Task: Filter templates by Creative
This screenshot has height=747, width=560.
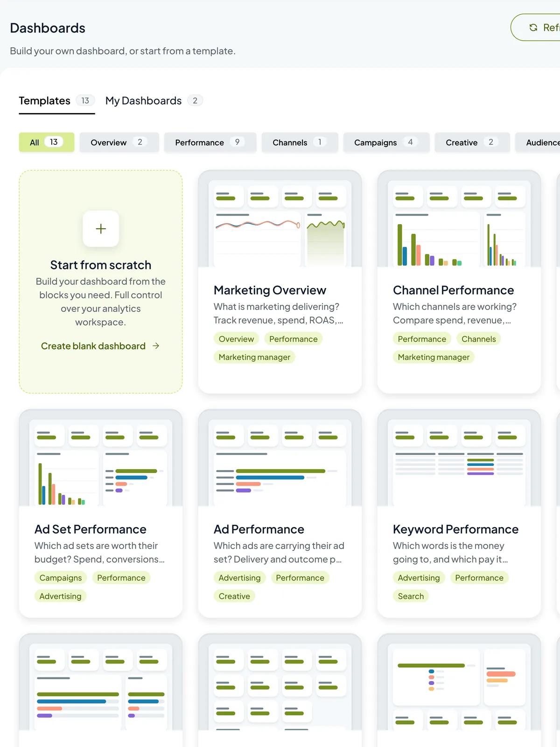Action: (472, 142)
